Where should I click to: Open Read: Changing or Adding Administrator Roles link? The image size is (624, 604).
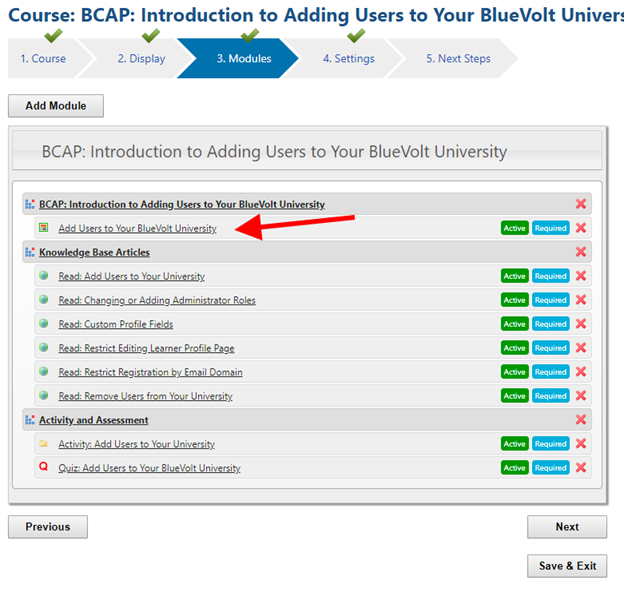click(x=157, y=300)
